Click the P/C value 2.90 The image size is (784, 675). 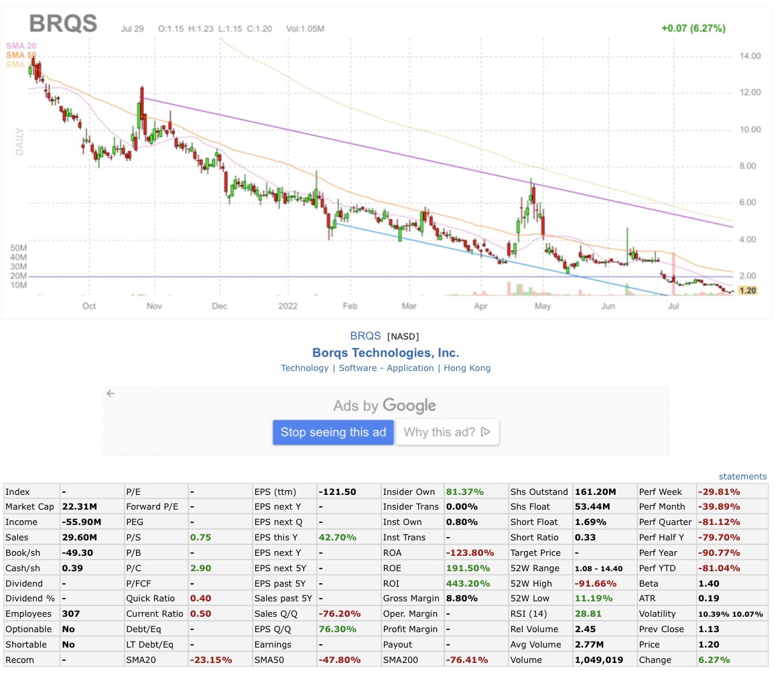coord(200,569)
